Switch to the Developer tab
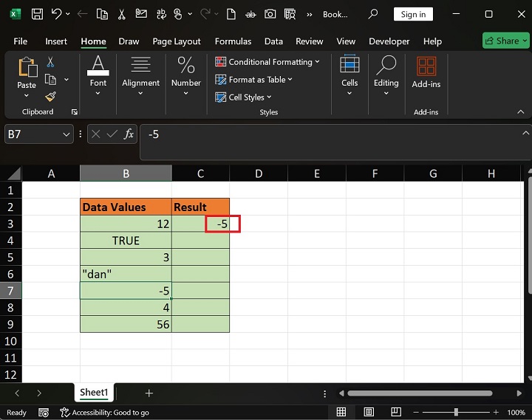This screenshot has width=532, height=420. (x=389, y=41)
